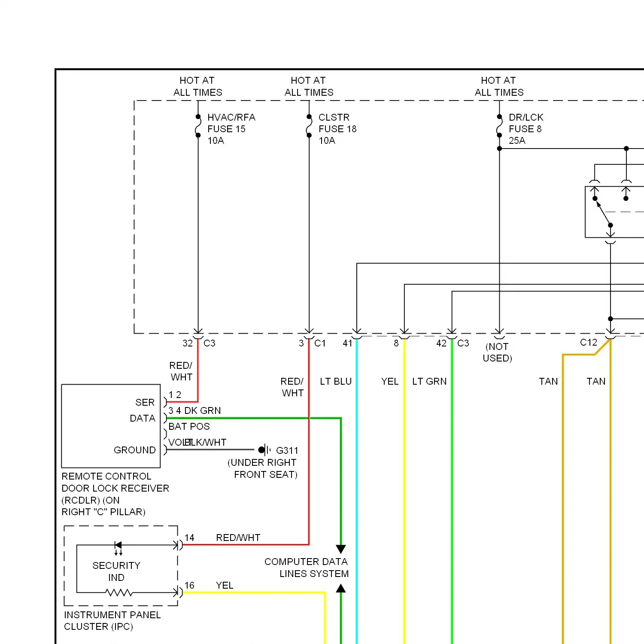Click the BAT POS label
The image size is (644, 644).
click(x=189, y=426)
